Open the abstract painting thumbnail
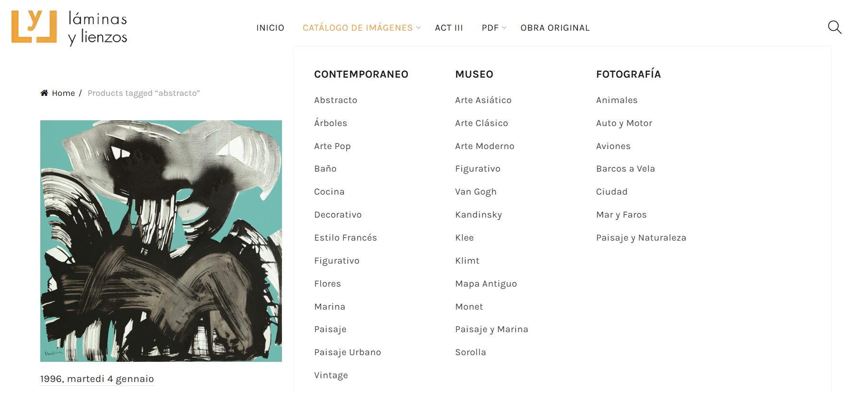 161,241
